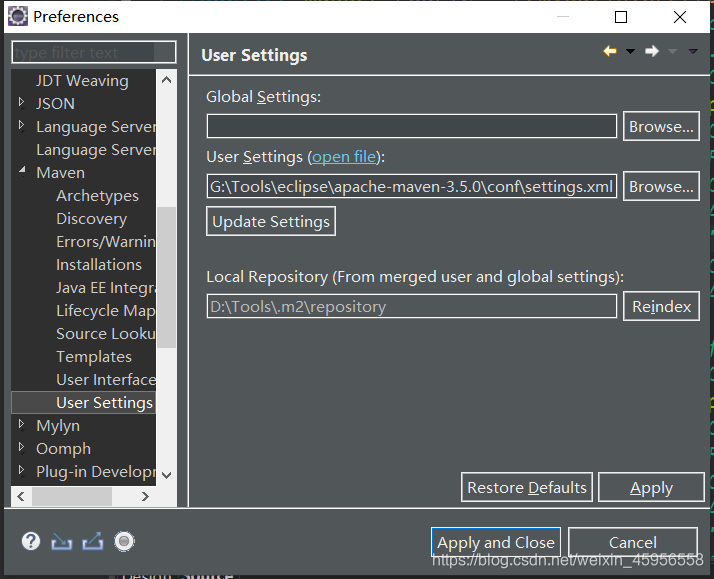Image resolution: width=714 pixels, height=579 pixels.
Task: Click the open file link
Action: click(344, 157)
